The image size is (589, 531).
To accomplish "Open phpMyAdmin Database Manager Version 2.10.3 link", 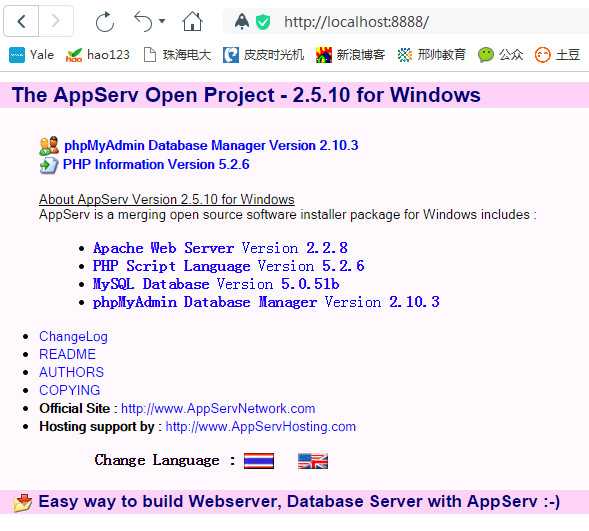I will pos(211,145).
